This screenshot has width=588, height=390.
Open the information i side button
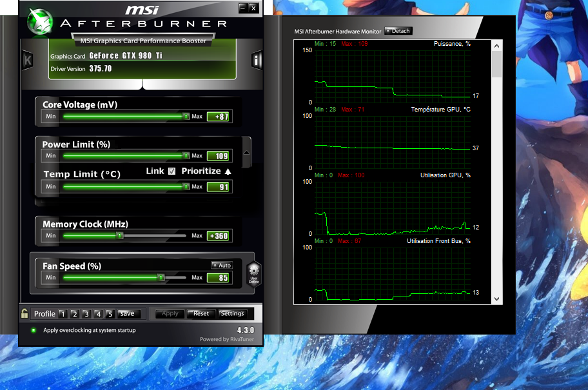pos(256,60)
